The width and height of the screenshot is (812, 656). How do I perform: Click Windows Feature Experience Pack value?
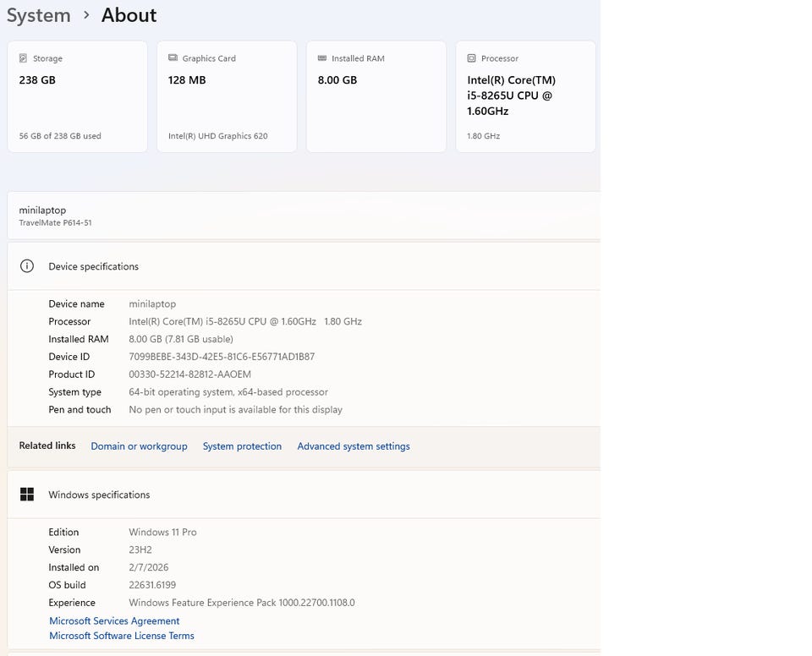(242, 603)
